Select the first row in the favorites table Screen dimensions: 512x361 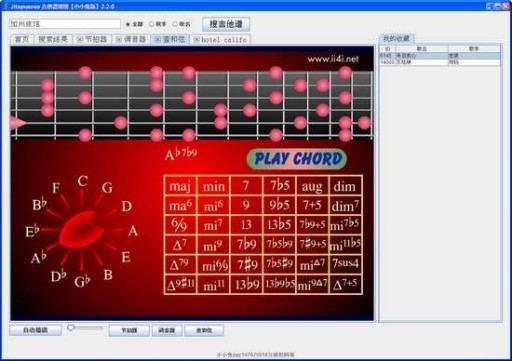click(x=440, y=55)
